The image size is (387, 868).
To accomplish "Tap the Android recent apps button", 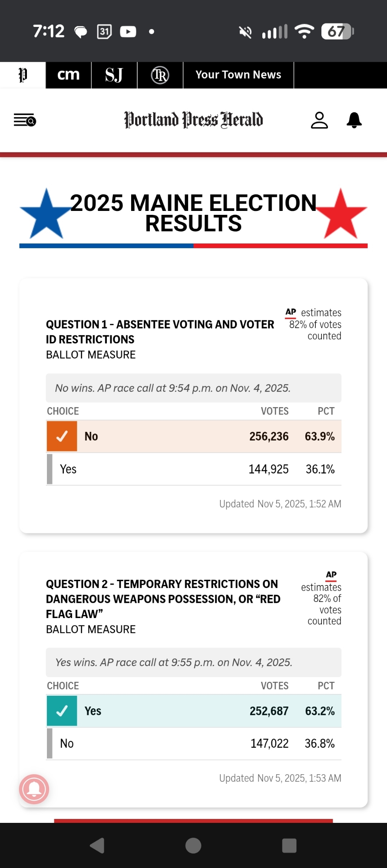I will pyautogui.click(x=289, y=845).
